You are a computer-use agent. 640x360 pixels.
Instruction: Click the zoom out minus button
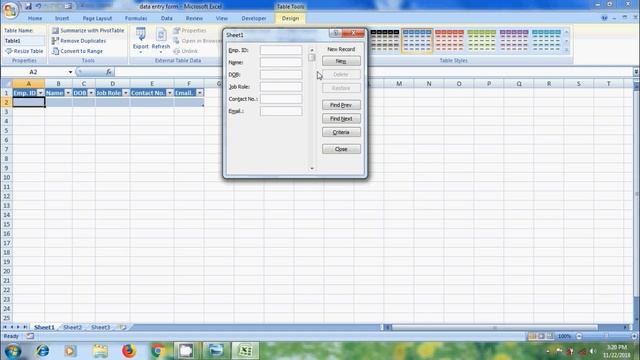579,336
